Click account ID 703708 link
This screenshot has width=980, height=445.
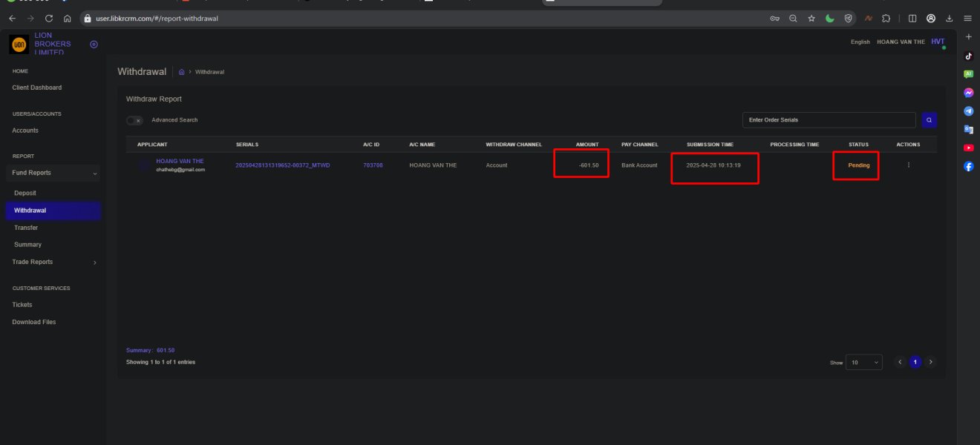click(373, 165)
